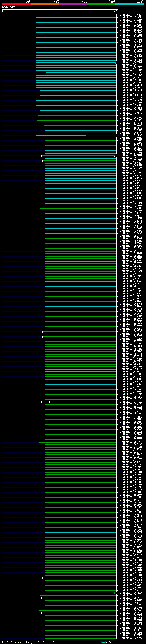Click the green ~80% identity legend segment
Viewport: 146px width, 644px height.
[x=101, y=4]
